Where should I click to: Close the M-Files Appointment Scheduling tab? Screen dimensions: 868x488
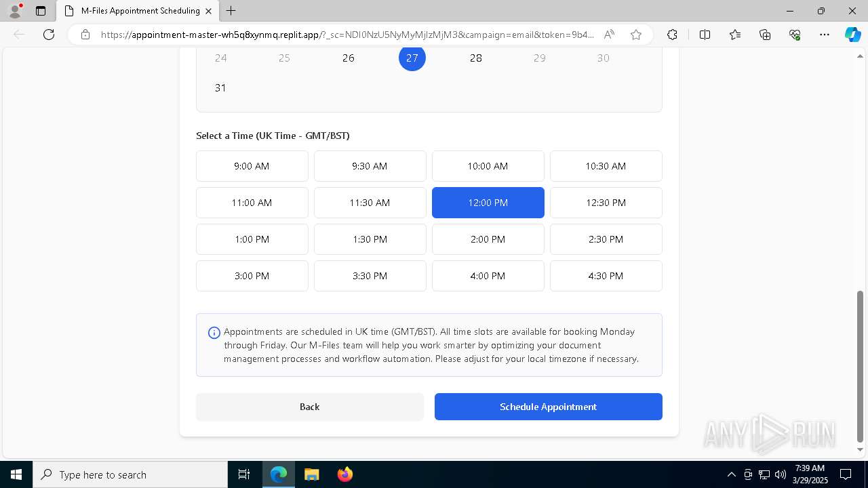[x=208, y=11]
